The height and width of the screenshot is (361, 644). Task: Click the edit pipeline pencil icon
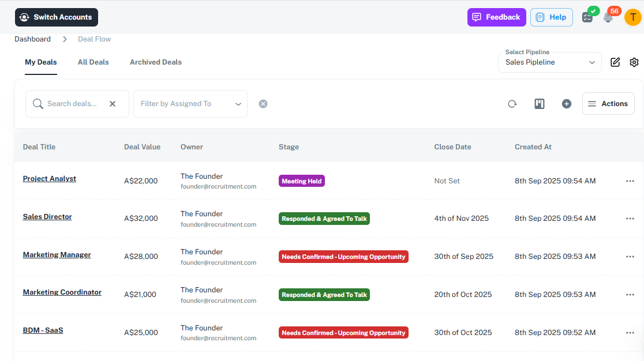pos(615,62)
